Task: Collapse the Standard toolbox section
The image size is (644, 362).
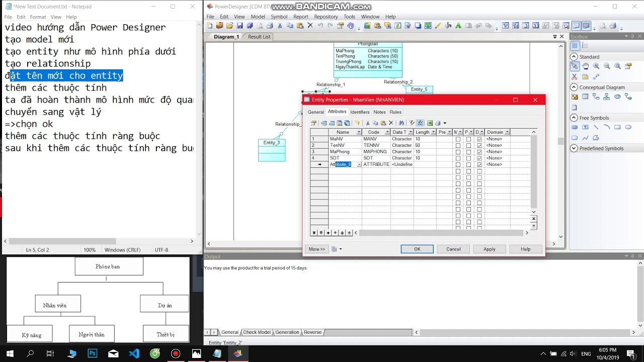Action: tap(574, 57)
